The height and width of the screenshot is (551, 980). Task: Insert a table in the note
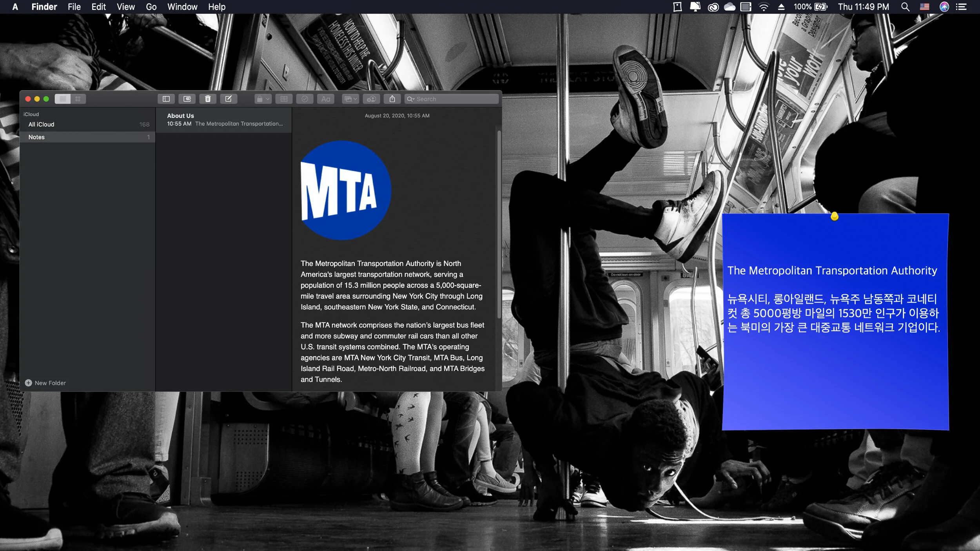point(284,99)
